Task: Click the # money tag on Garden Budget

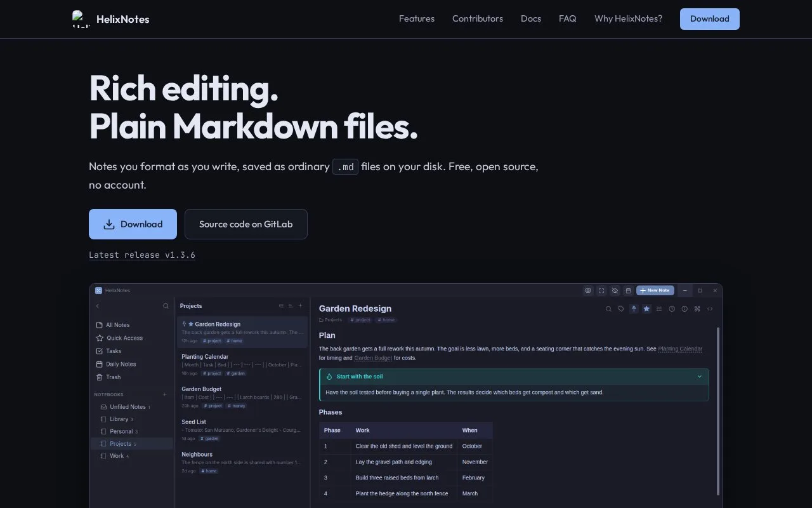Action: tap(236, 406)
